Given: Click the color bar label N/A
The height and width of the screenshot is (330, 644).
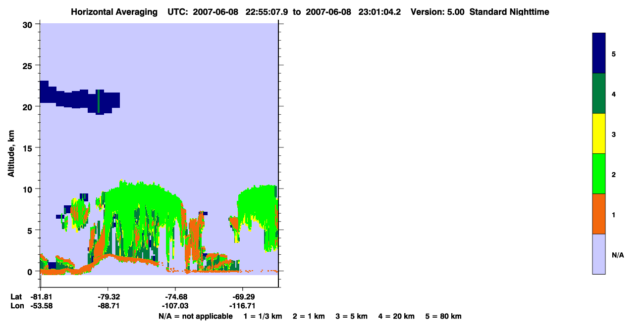Looking at the screenshot, I should [x=618, y=255].
